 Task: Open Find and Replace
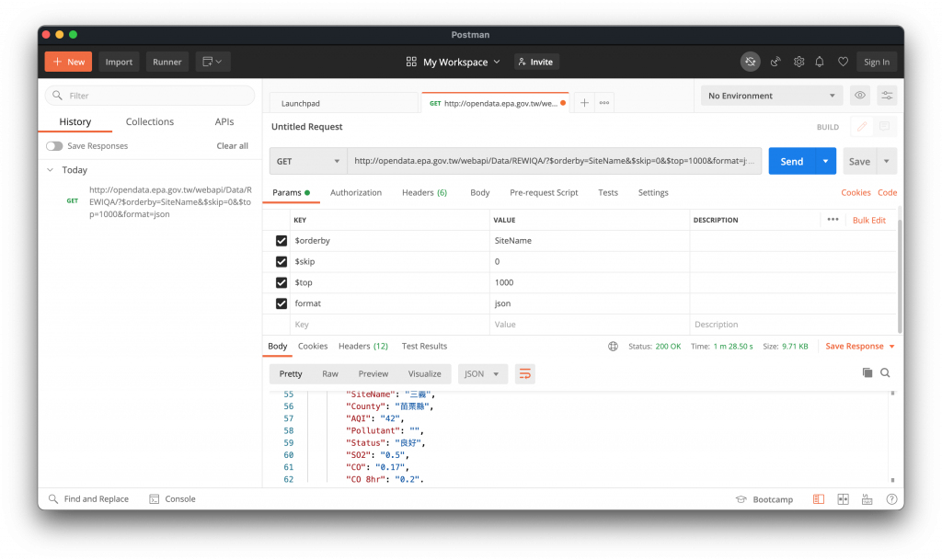pyautogui.click(x=88, y=499)
